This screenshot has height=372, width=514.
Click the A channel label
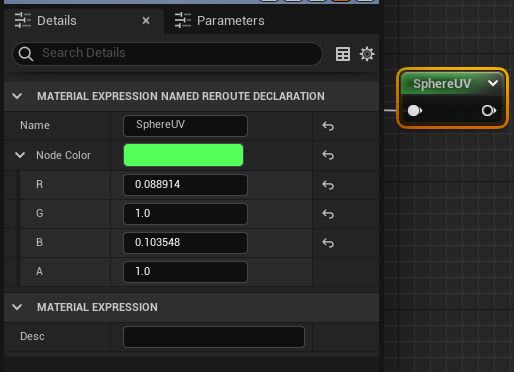(x=39, y=271)
